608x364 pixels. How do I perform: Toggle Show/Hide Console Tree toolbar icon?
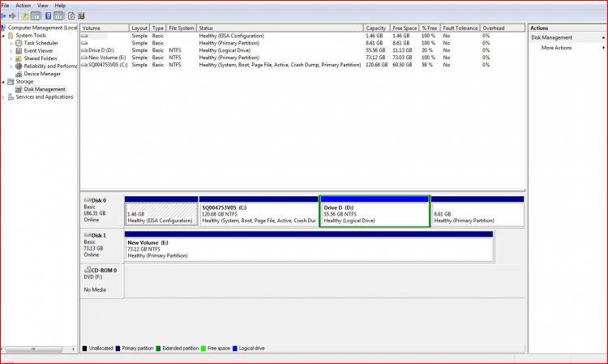tap(36, 16)
